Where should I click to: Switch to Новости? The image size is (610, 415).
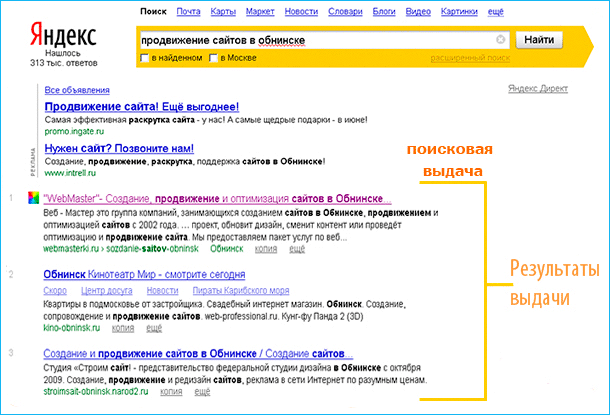[301, 12]
